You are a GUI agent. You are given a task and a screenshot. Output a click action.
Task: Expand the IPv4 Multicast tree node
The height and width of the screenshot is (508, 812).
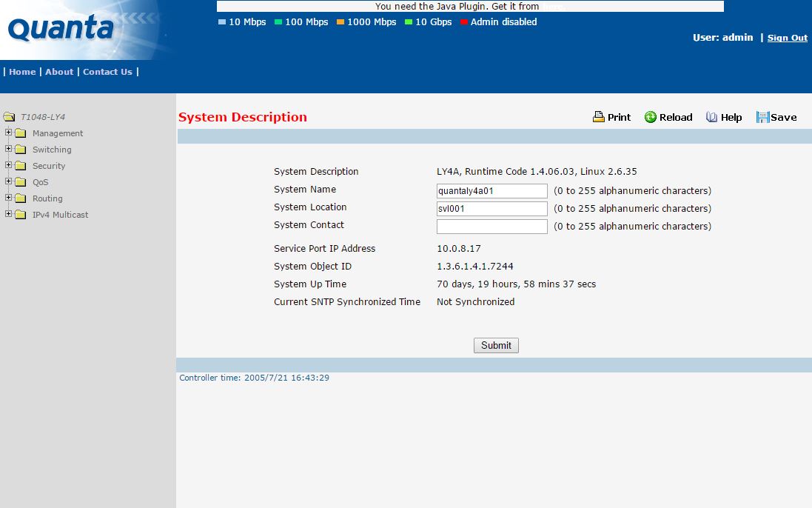click(9, 215)
